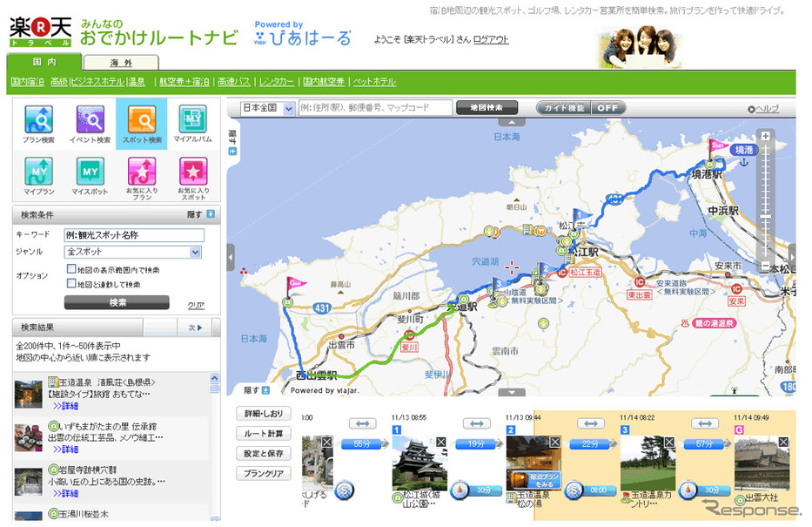The image size is (812, 527).
Task: Open お気に入りプラン icon
Action: 142,178
